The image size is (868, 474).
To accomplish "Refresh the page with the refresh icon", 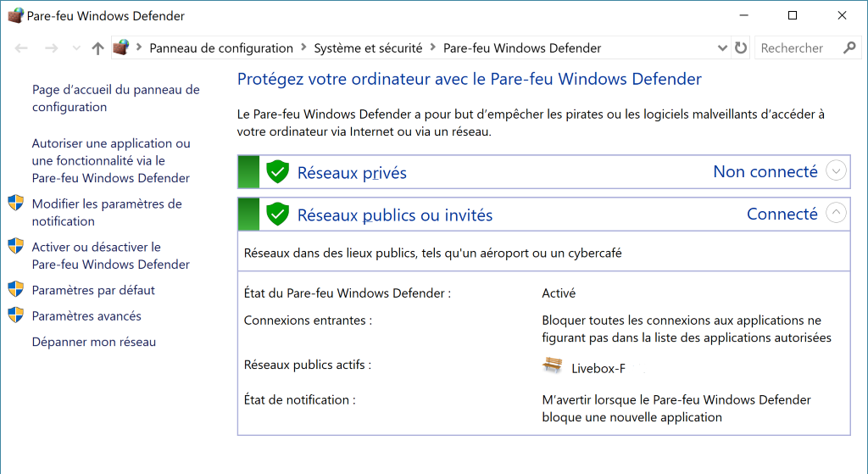I will (741, 48).
